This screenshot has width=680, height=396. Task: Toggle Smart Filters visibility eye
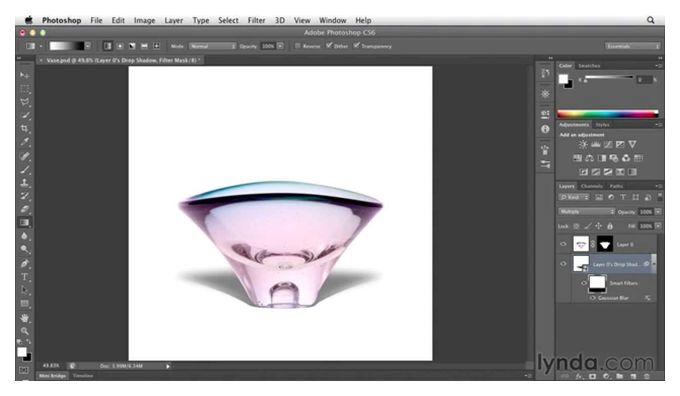point(584,283)
